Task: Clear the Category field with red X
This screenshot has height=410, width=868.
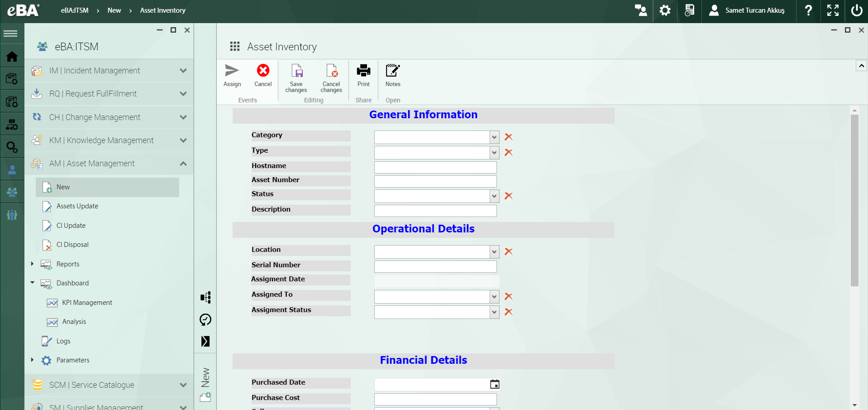Action: pyautogui.click(x=509, y=137)
